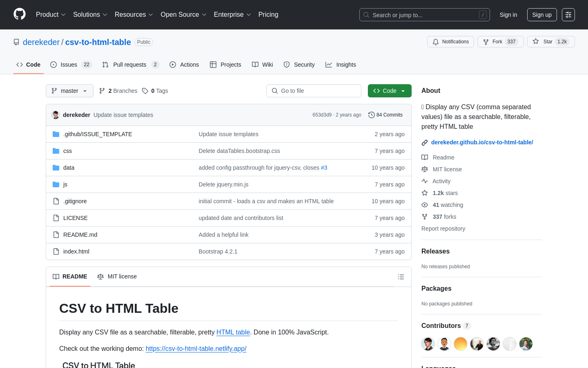Click the scale icon next to MIT license in About
The width and height of the screenshot is (588, 368).
tap(425, 169)
